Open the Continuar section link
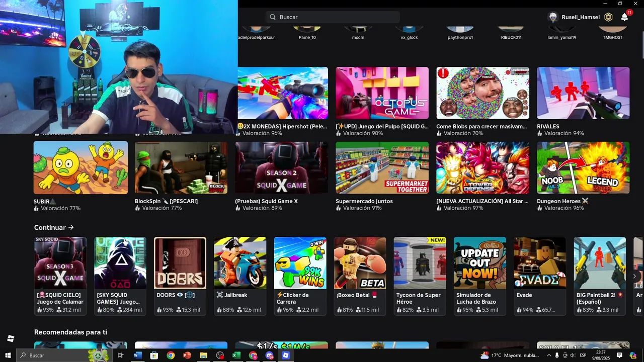The height and width of the screenshot is (362, 644). pos(54,228)
